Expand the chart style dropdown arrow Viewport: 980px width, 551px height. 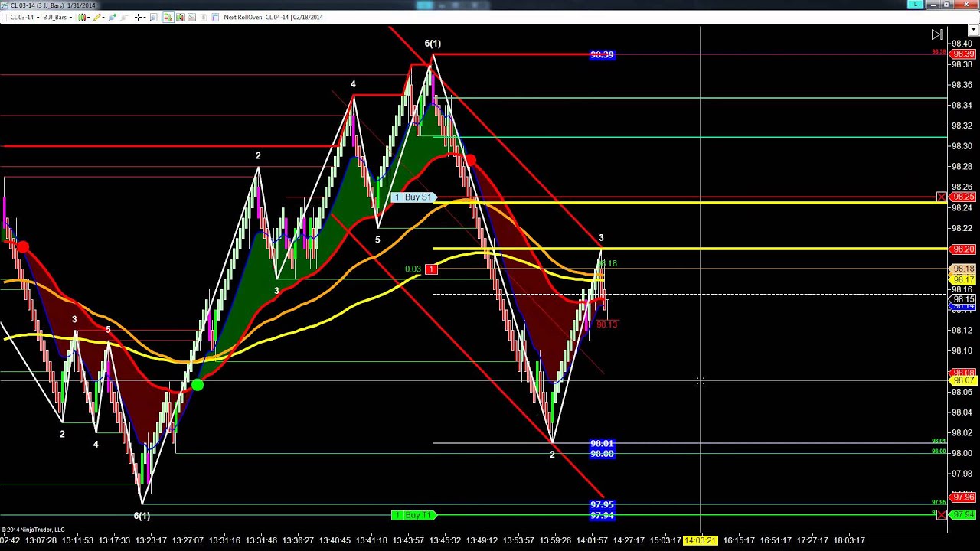(x=89, y=17)
